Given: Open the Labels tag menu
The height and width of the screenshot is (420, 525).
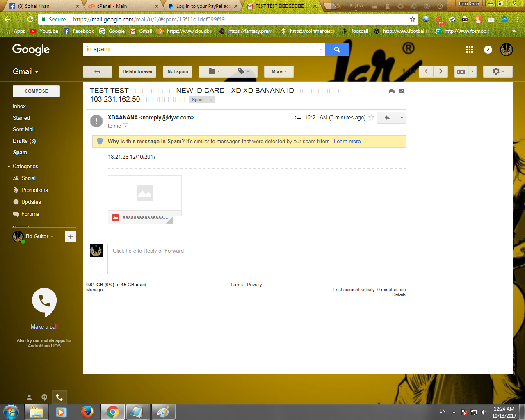Looking at the screenshot, I should click(x=243, y=71).
